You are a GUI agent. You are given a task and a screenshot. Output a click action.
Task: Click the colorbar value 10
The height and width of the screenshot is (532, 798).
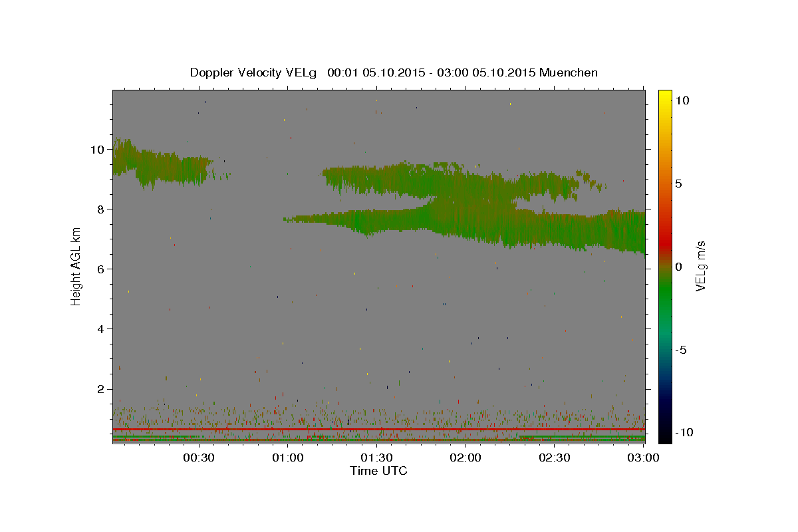[x=682, y=100]
